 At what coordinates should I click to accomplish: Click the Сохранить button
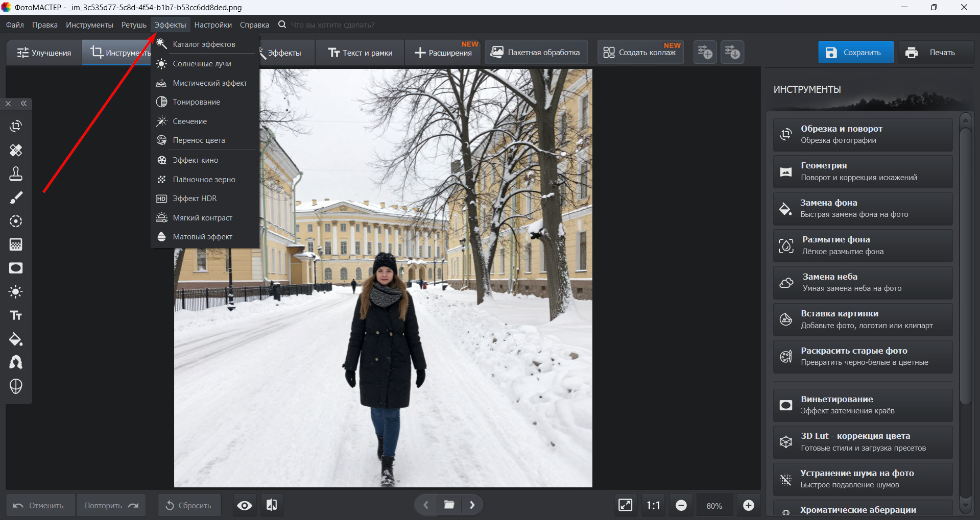point(855,53)
